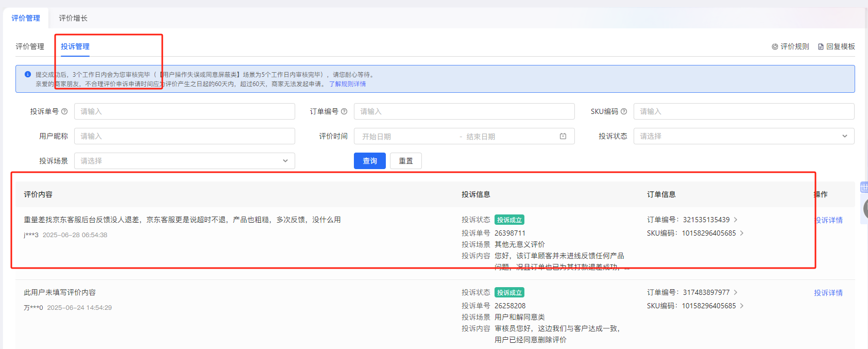Click the help icon beside 订单编号
Viewport: 868px width, 349px height.
pyautogui.click(x=344, y=111)
